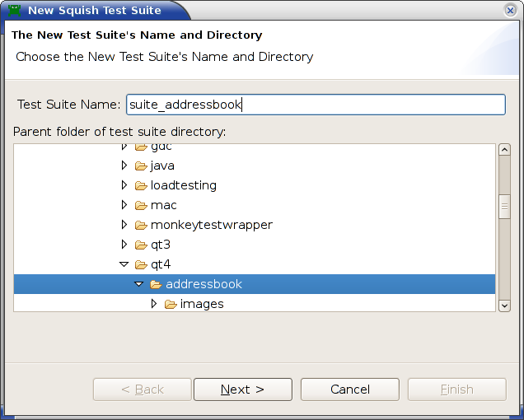Expand the images folder node
This screenshot has height=420, width=524.
point(154,304)
